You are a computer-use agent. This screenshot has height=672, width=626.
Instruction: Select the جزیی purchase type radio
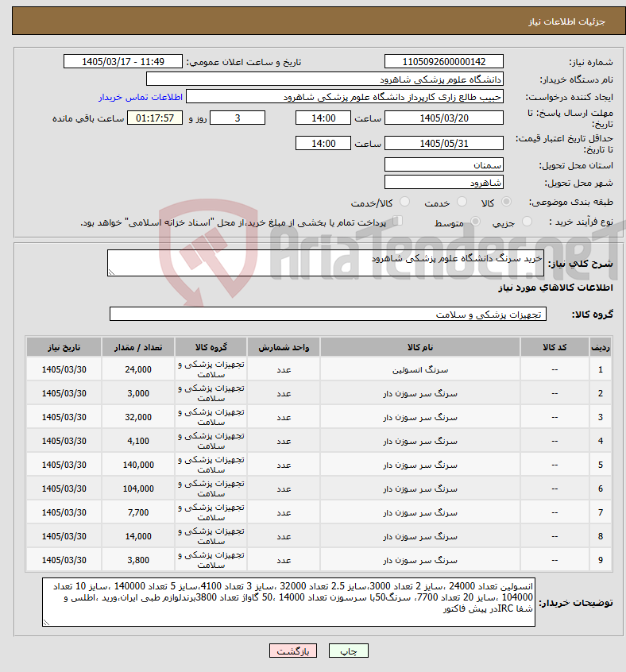pyautogui.click(x=527, y=221)
